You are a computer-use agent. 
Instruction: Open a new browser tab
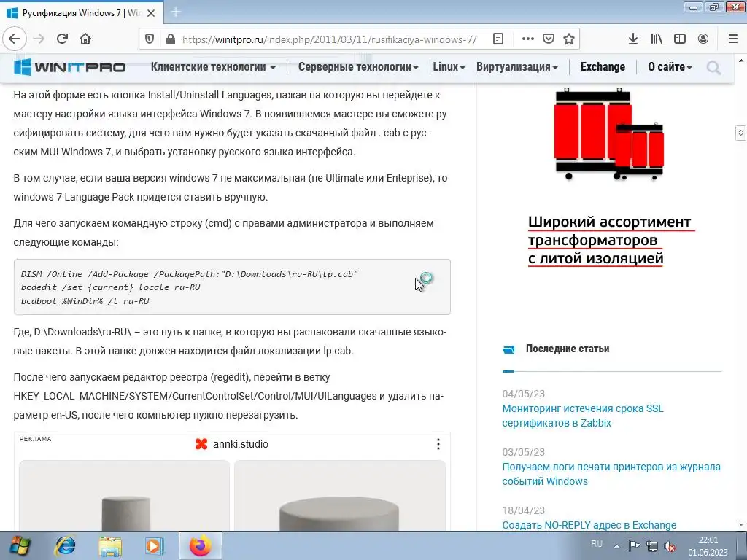(x=176, y=12)
